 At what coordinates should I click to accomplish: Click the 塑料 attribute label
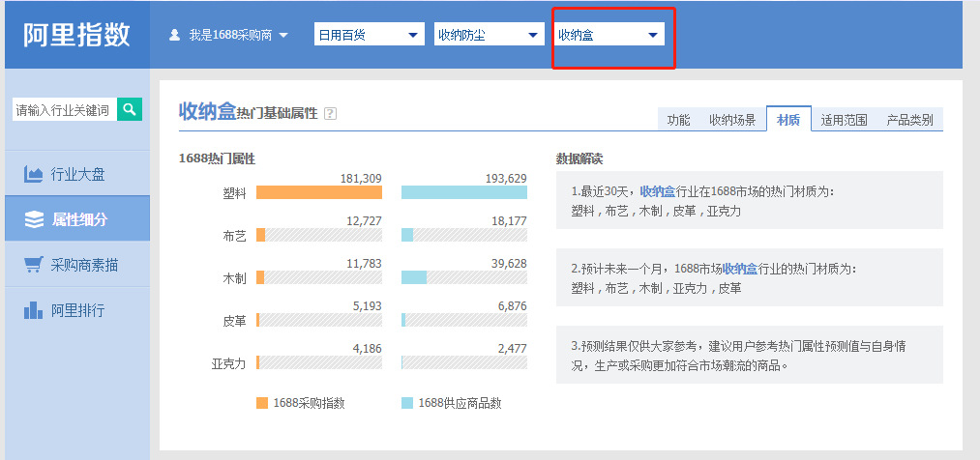pyautogui.click(x=234, y=194)
